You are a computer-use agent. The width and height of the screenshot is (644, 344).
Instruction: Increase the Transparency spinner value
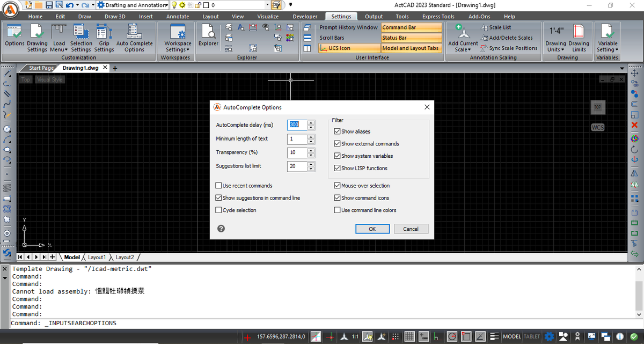pyautogui.click(x=311, y=150)
